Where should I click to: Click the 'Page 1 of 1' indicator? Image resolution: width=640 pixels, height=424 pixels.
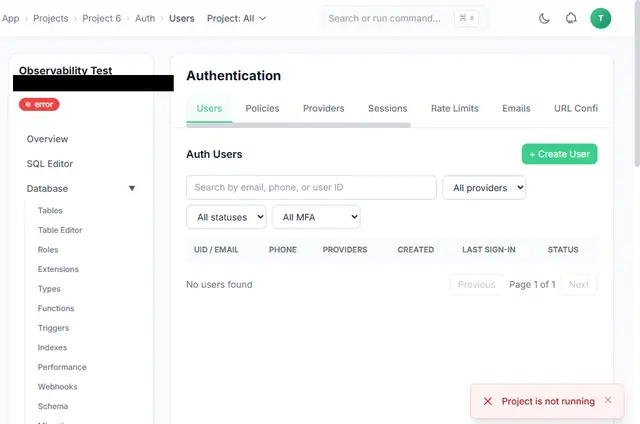[x=532, y=284]
